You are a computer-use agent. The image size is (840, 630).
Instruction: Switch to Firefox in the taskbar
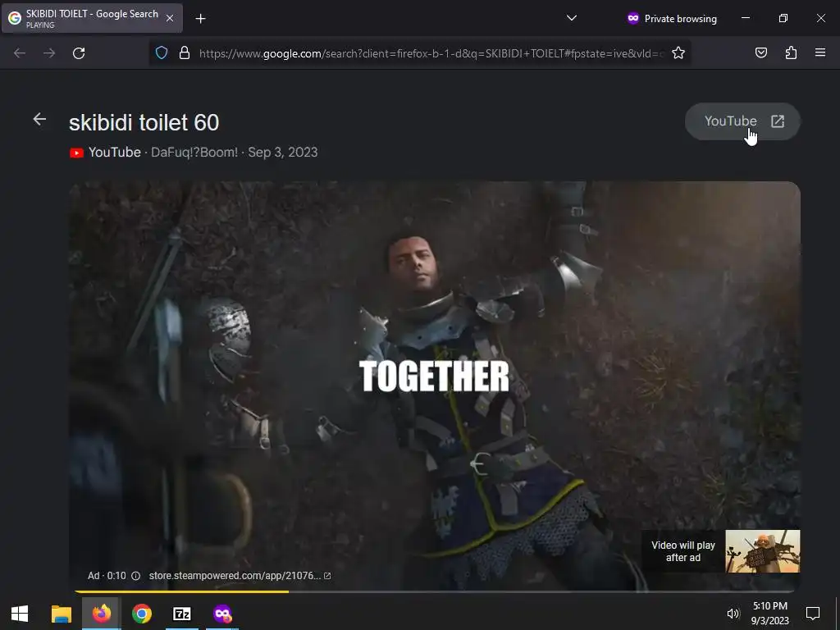(102, 614)
